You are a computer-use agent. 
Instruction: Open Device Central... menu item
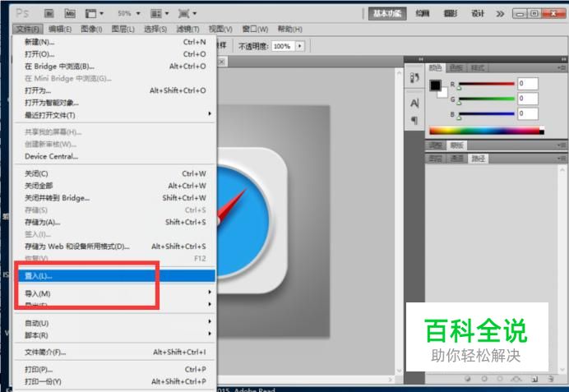pos(115,156)
